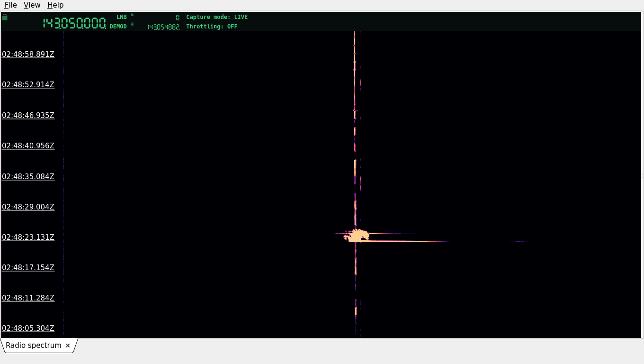This screenshot has width=644, height=364.
Task: Open the File menu
Action: [x=10, y=5]
